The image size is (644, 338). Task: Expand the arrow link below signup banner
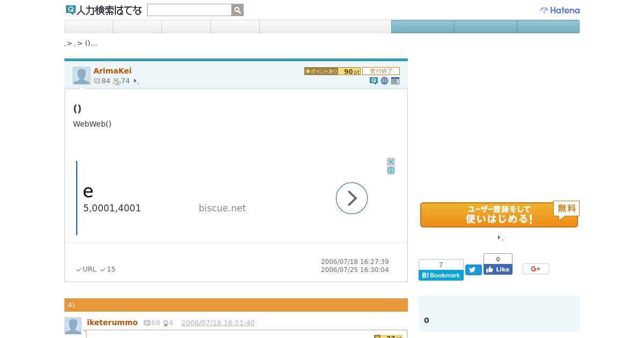pyautogui.click(x=500, y=238)
